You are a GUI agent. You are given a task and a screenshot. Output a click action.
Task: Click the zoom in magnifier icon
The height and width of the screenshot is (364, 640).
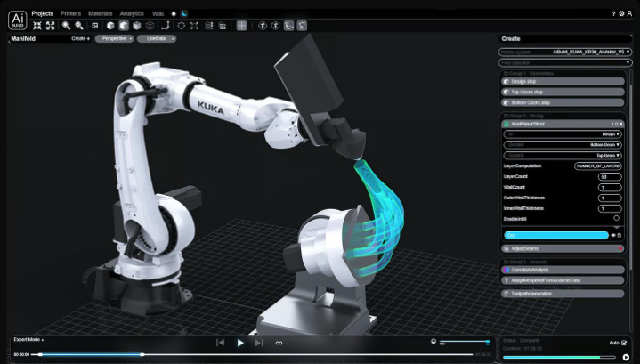pos(66,26)
